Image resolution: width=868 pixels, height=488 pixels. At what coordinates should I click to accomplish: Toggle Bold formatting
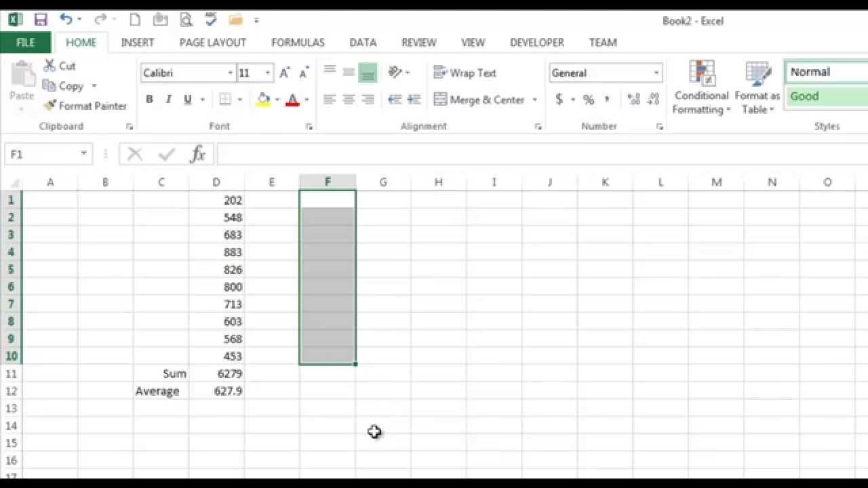pos(149,100)
